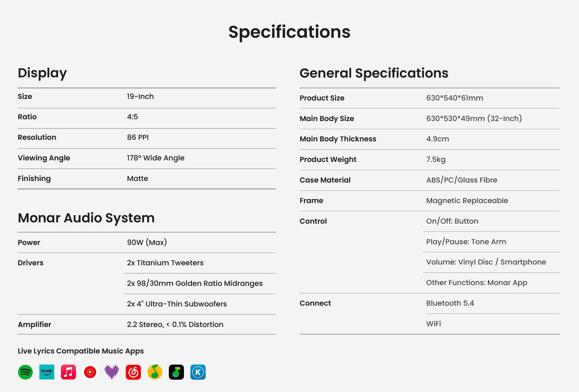
Task: Click the YouTube Music icon
Action: 90,372
